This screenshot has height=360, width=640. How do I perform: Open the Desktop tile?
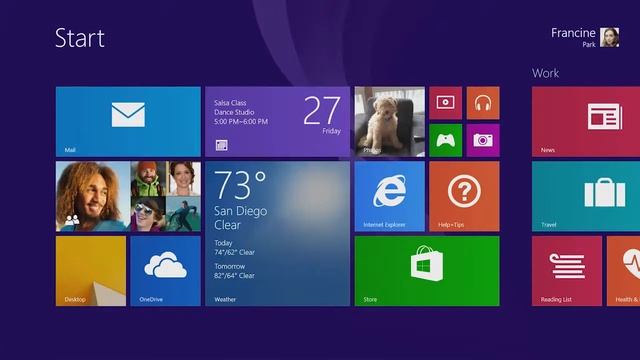click(x=91, y=271)
